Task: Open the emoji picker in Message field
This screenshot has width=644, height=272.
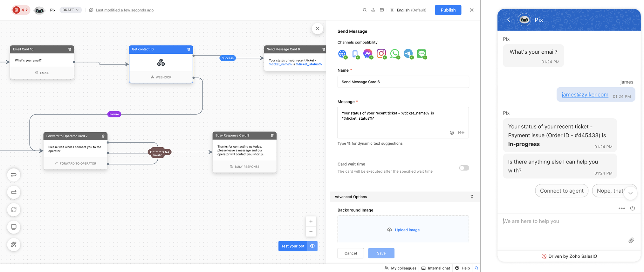Action: pos(452,133)
